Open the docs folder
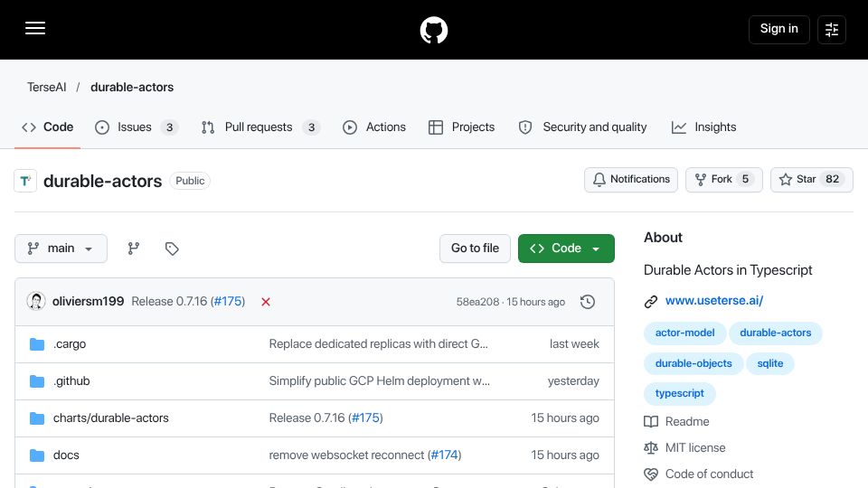This screenshot has height=488, width=868. pos(66,455)
